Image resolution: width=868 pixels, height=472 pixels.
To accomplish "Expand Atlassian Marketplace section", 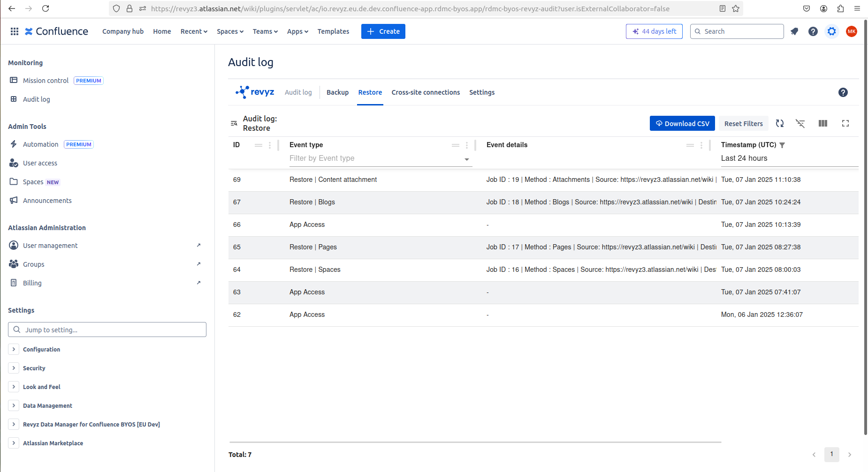I will (x=14, y=443).
